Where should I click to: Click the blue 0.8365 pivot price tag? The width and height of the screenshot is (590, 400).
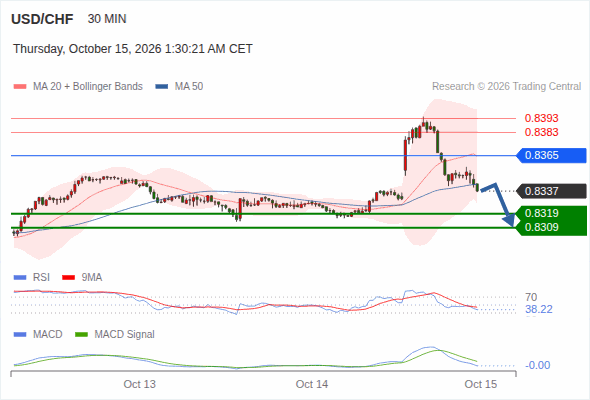coord(551,155)
